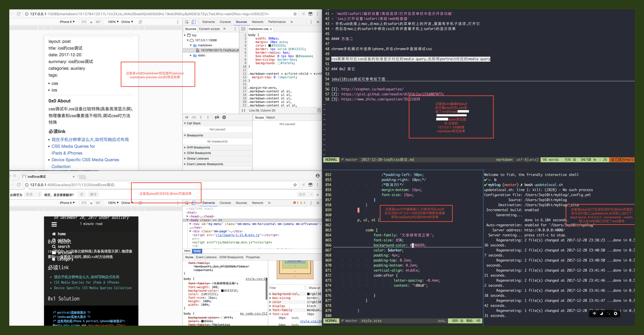The image size is (644, 335).
Task: Click the step over debugger icon
Action: point(194,117)
